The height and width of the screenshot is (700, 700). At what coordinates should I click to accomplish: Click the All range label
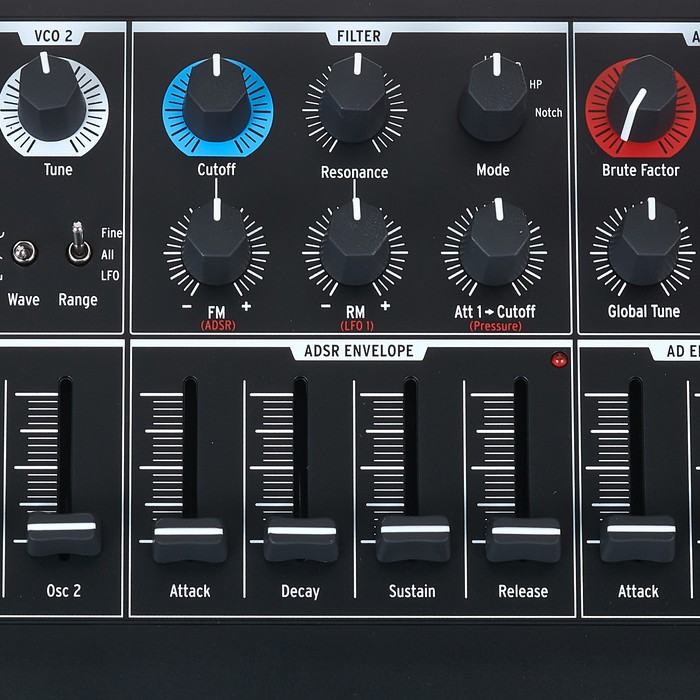107,254
